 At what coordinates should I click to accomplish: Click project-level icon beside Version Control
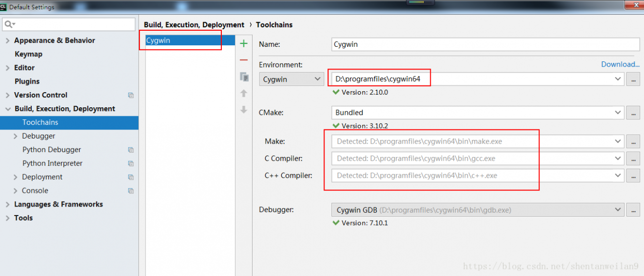pyautogui.click(x=131, y=95)
